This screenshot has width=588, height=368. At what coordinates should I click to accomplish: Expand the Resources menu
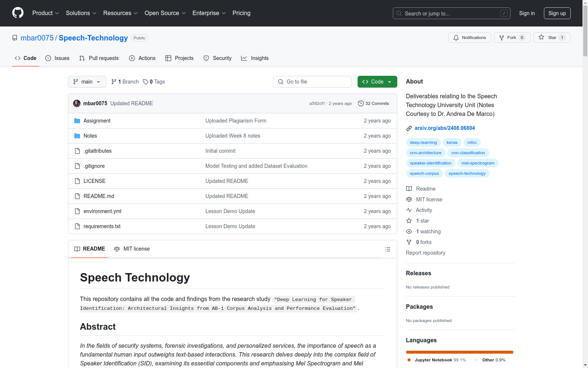(x=121, y=13)
